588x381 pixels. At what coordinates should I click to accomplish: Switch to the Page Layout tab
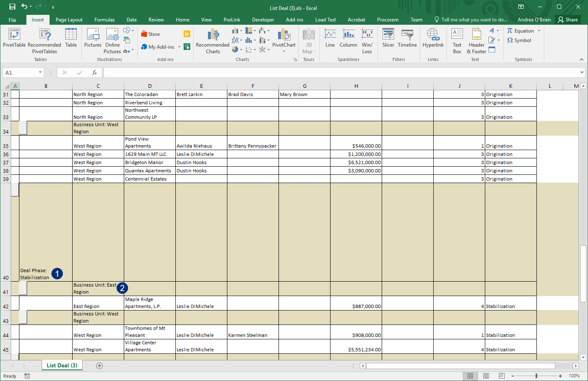pyautogui.click(x=69, y=20)
